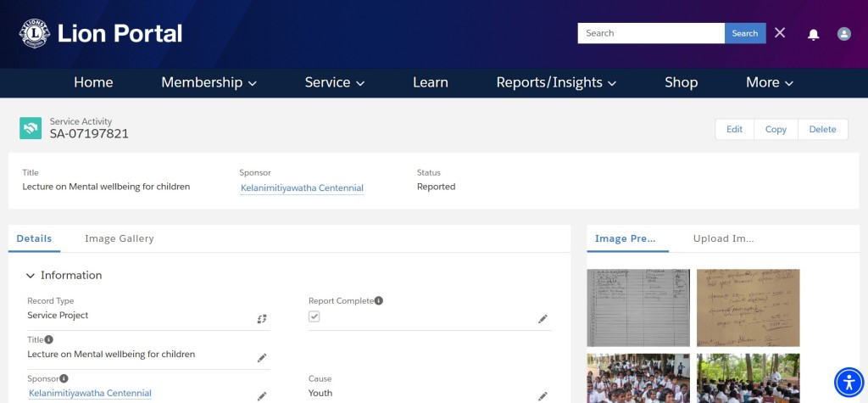Expand the Membership menu
Viewport: 868px width, 403px height.
pos(209,82)
